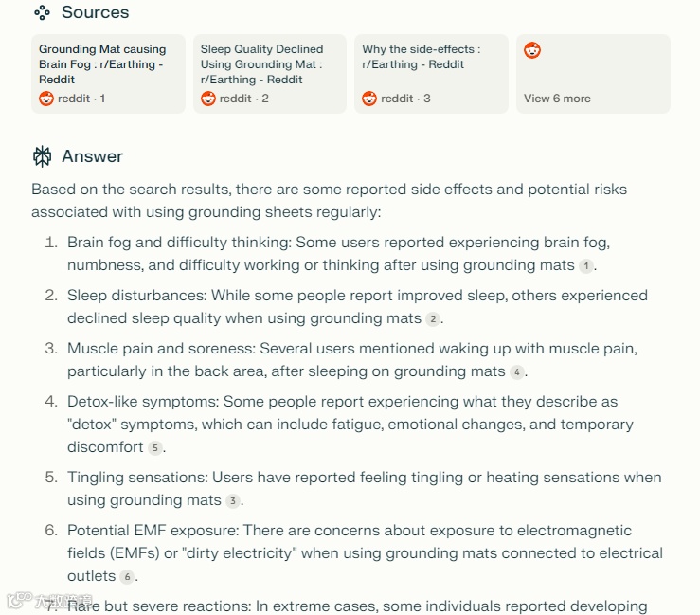Click the Sources heading
This screenshot has height=615, width=700.
point(95,12)
